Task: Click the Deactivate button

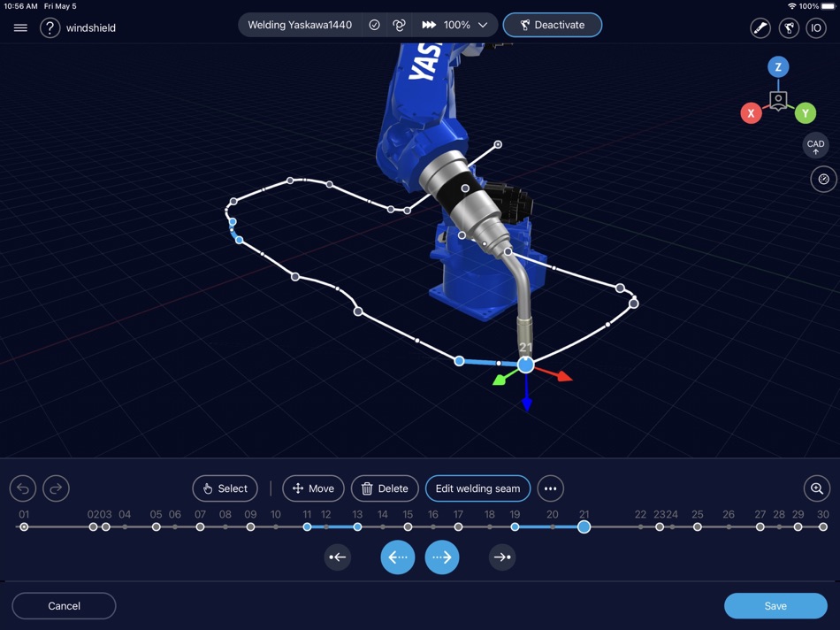Action: (x=553, y=25)
